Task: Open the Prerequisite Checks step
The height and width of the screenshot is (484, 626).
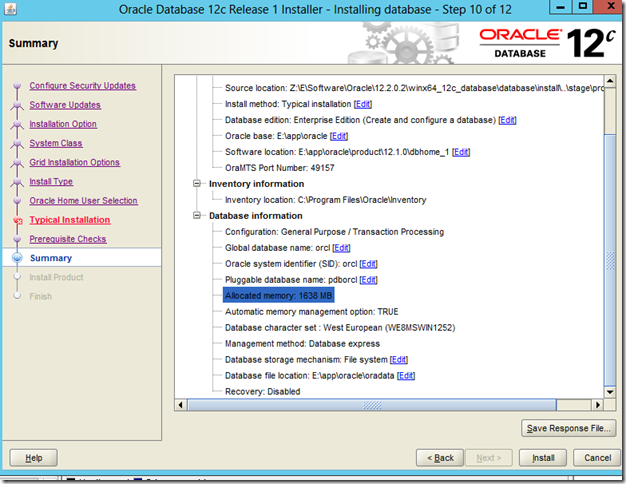Action: click(x=68, y=239)
